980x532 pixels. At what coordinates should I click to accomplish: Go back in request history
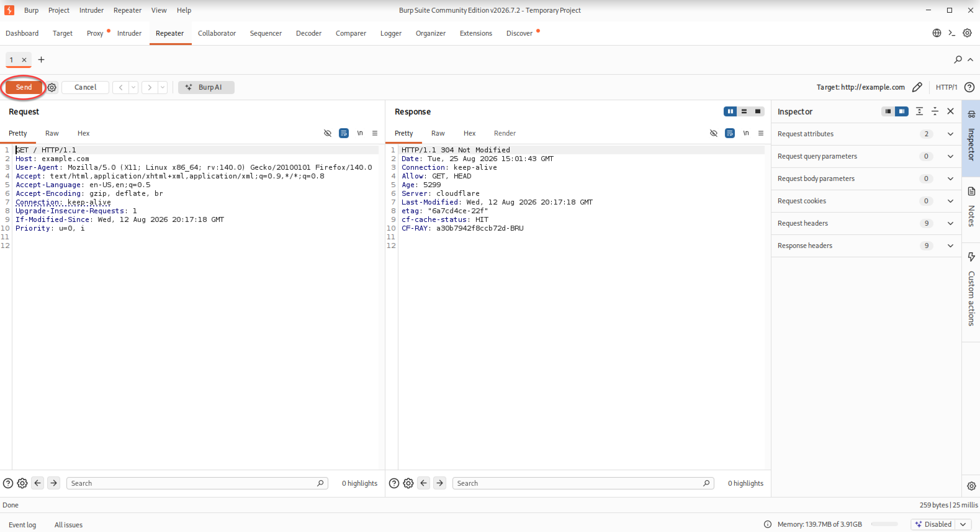coord(121,88)
